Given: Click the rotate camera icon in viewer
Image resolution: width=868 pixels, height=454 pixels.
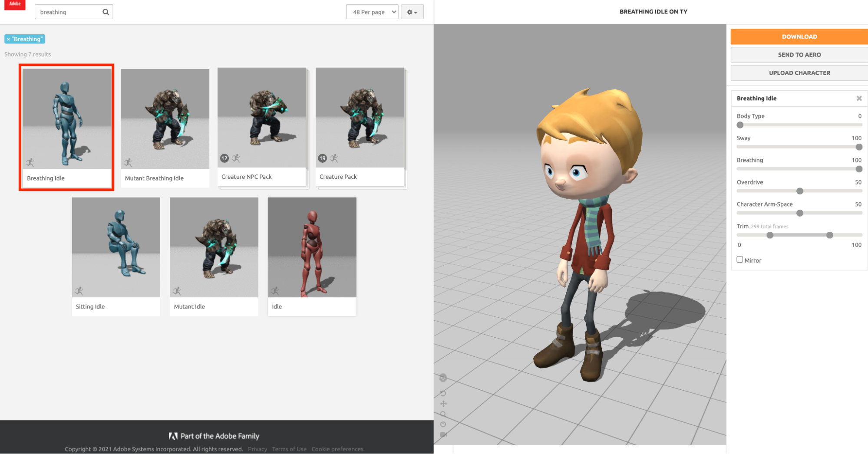Looking at the screenshot, I should click(x=443, y=393).
